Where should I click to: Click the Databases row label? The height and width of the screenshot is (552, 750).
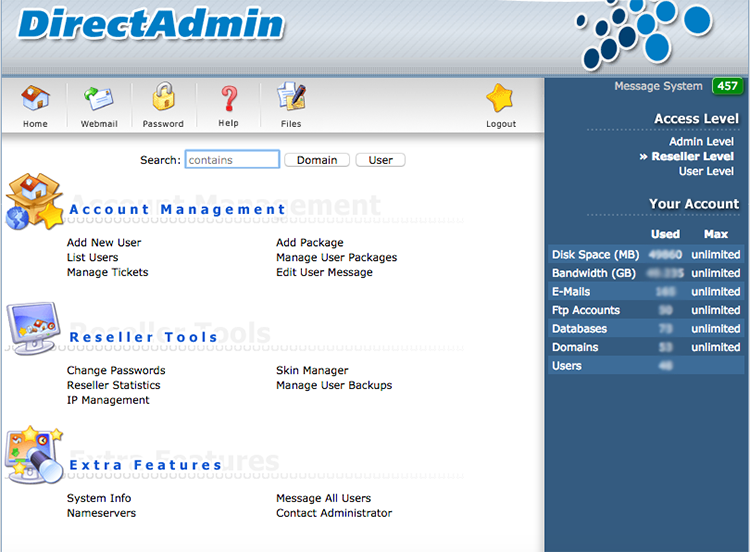click(579, 329)
